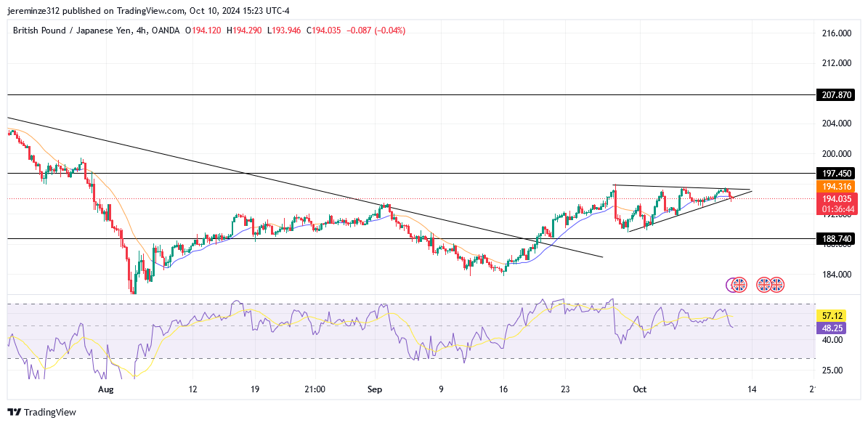Select the 197.450 horizontal line price label

(x=836, y=173)
